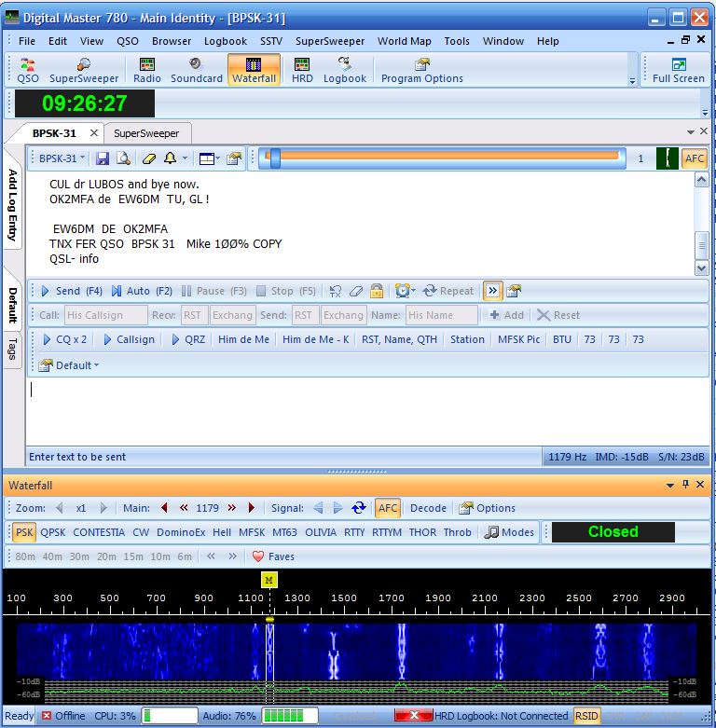Select the PSK mode button
The image size is (716, 728).
[24, 532]
